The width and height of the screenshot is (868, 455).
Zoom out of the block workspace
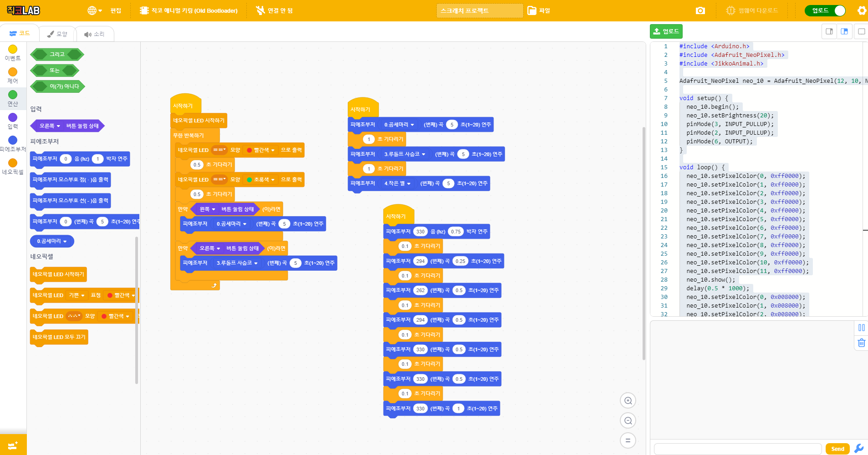[x=628, y=421]
